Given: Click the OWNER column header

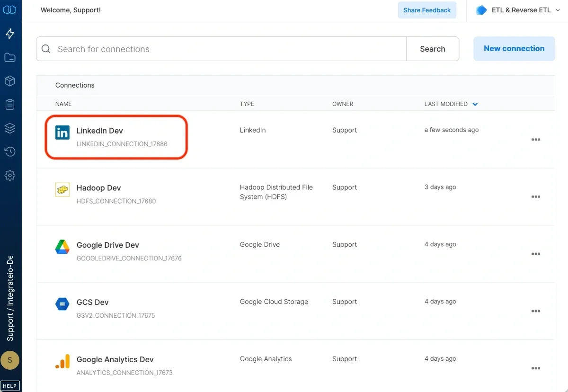Looking at the screenshot, I should 343,104.
